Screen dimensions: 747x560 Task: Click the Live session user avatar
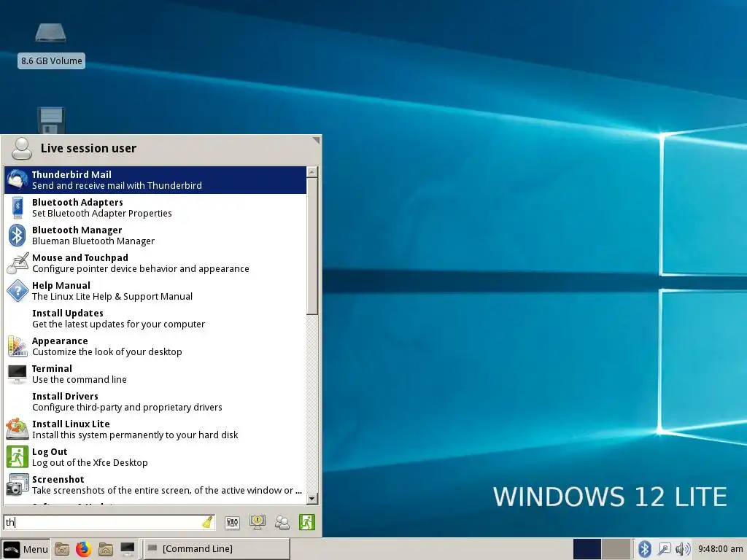point(21,148)
